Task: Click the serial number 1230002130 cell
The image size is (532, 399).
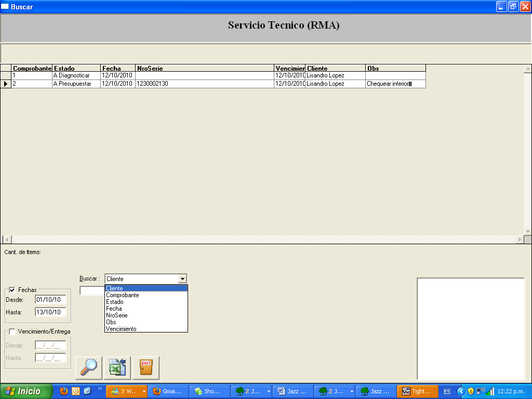Action: pos(205,84)
